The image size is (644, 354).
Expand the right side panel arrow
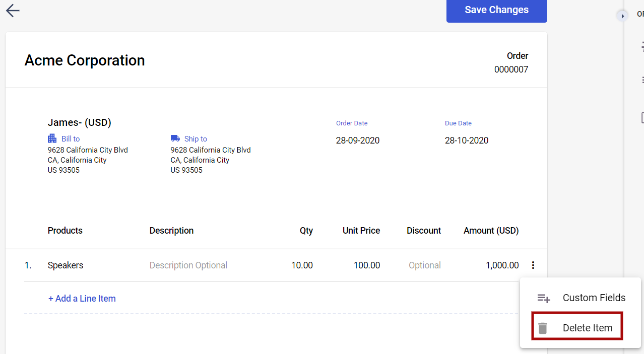[x=622, y=16]
